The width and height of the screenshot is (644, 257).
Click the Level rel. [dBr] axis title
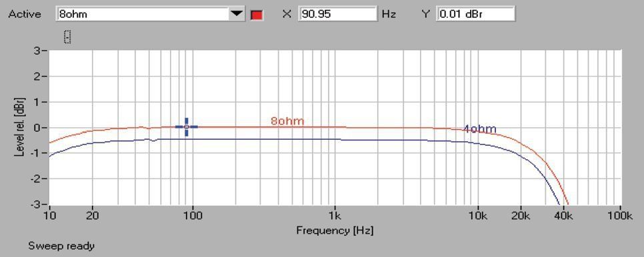click(x=19, y=127)
